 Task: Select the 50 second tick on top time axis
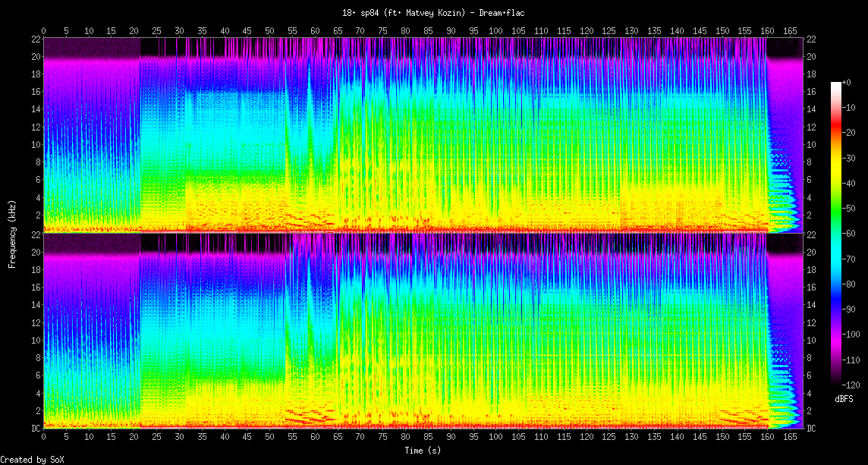click(270, 31)
